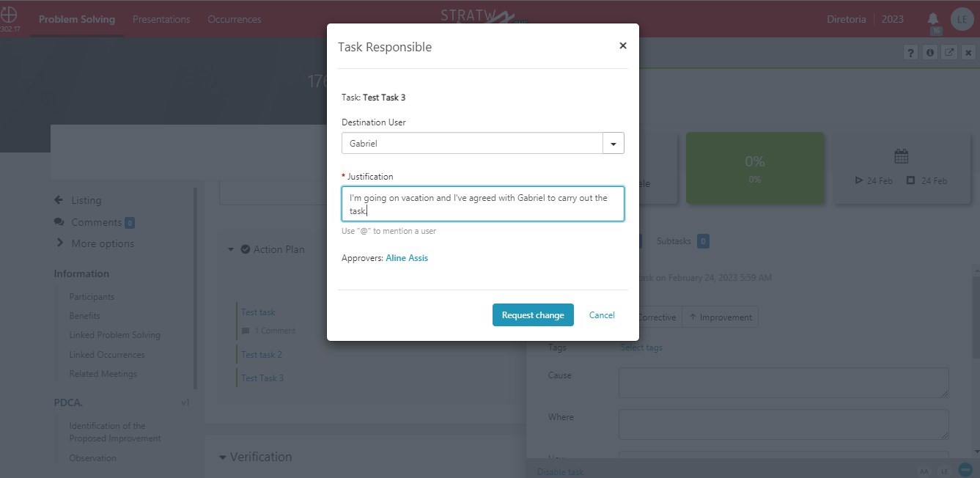The image size is (980, 478).
Task: Open the LE user avatar menu
Action: tap(961, 20)
